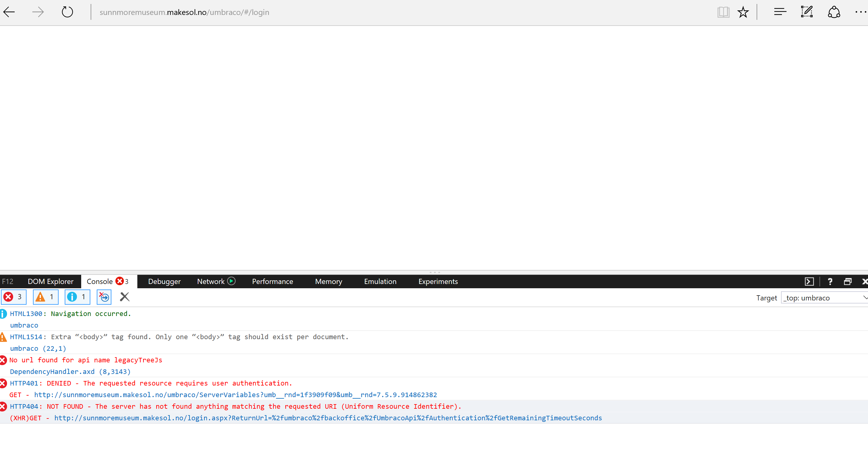Switch to the Debugger tab
This screenshot has width=868, height=456.
click(164, 281)
